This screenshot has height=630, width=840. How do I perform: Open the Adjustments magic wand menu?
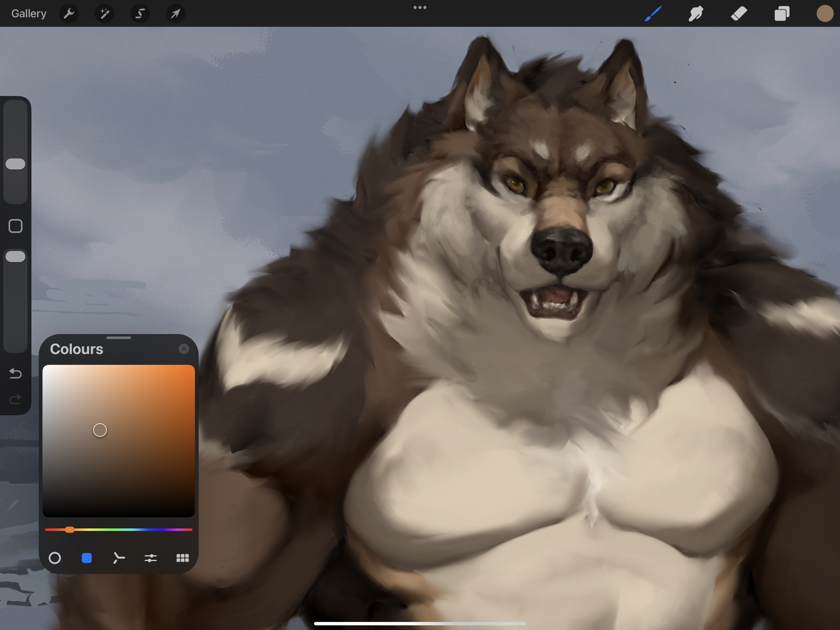click(104, 14)
